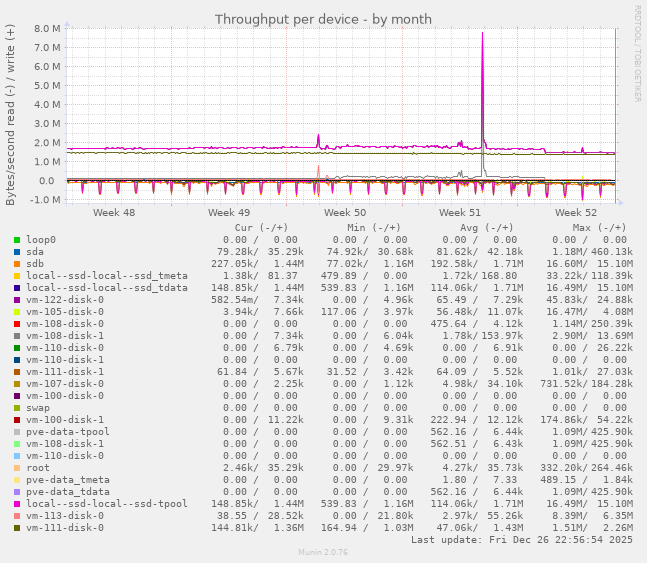
Task: Click the lime vm-105-disk-0 swatch
Action: click(x=17, y=312)
